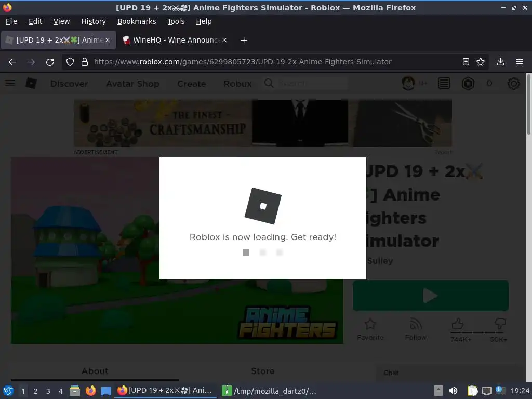Open the Roblox settings gear
This screenshot has width=532, height=399.
pyautogui.click(x=513, y=84)
